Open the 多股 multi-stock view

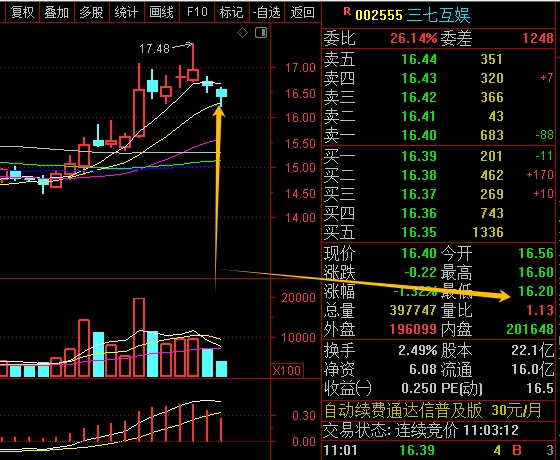coord(91,12)
